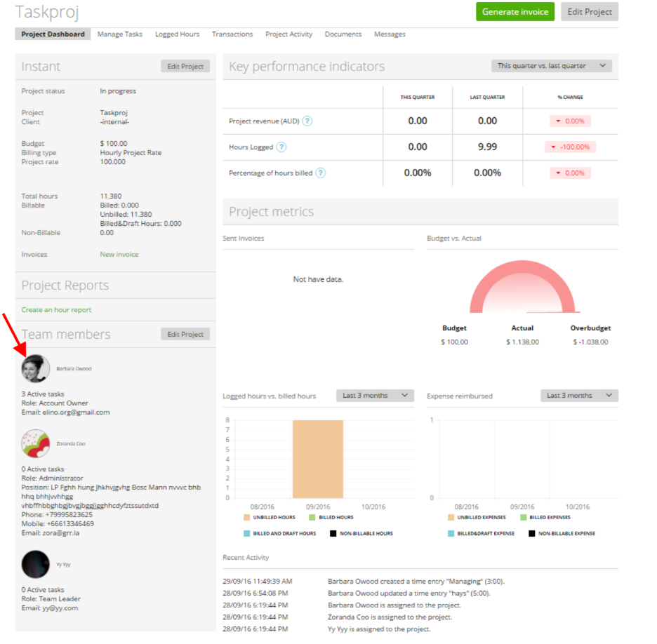Click email zora@grr.la

point(61,533)
